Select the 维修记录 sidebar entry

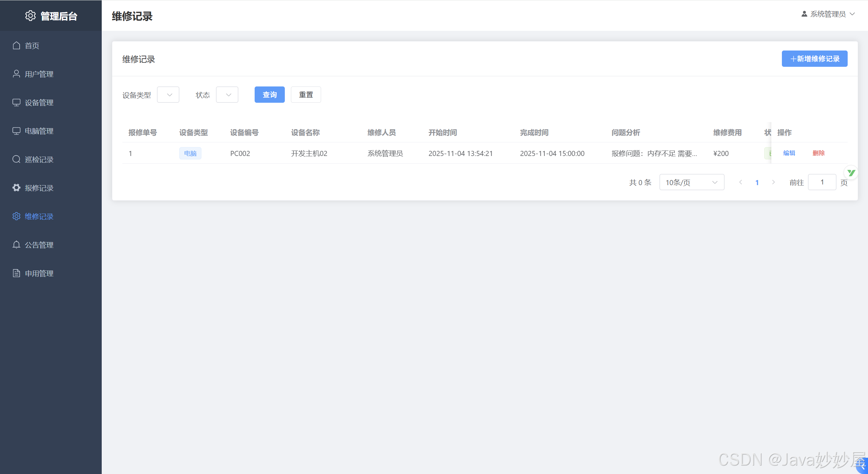tap(51, 216)
